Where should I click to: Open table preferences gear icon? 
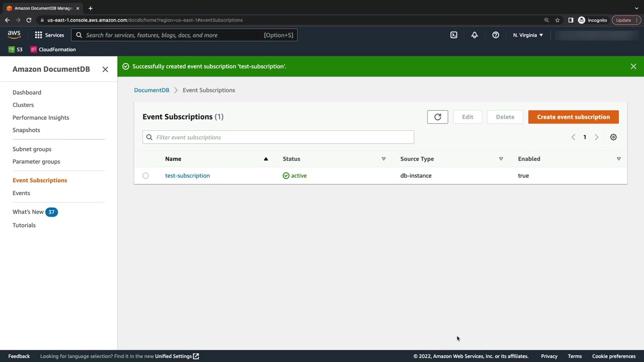613,137
